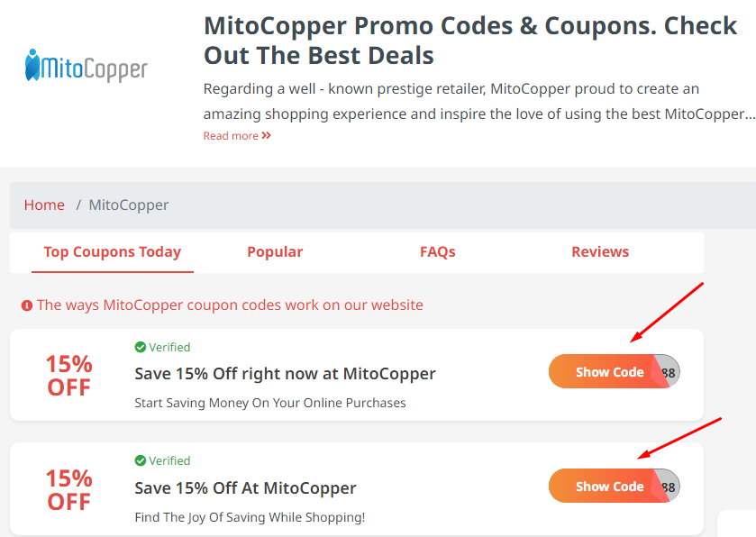Reveal the hidden code ending in 88
The width and height of the screenshot is (756, 537).
667,371
